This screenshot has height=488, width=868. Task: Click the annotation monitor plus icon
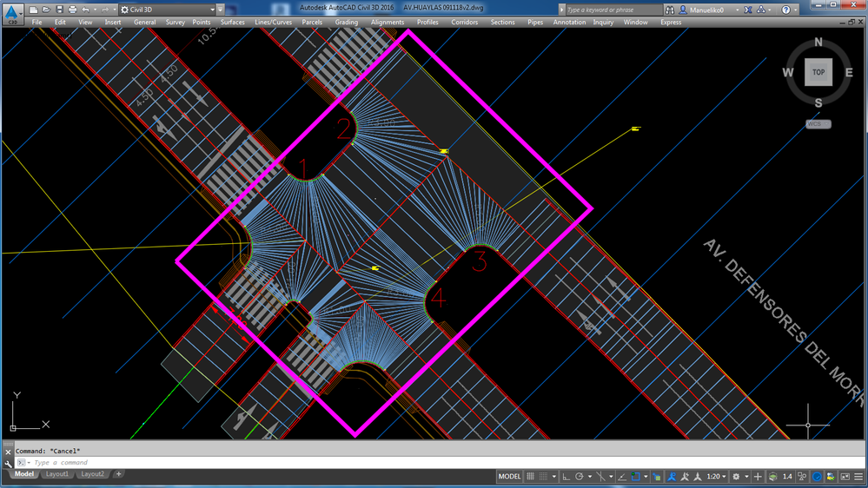point(758,477)
